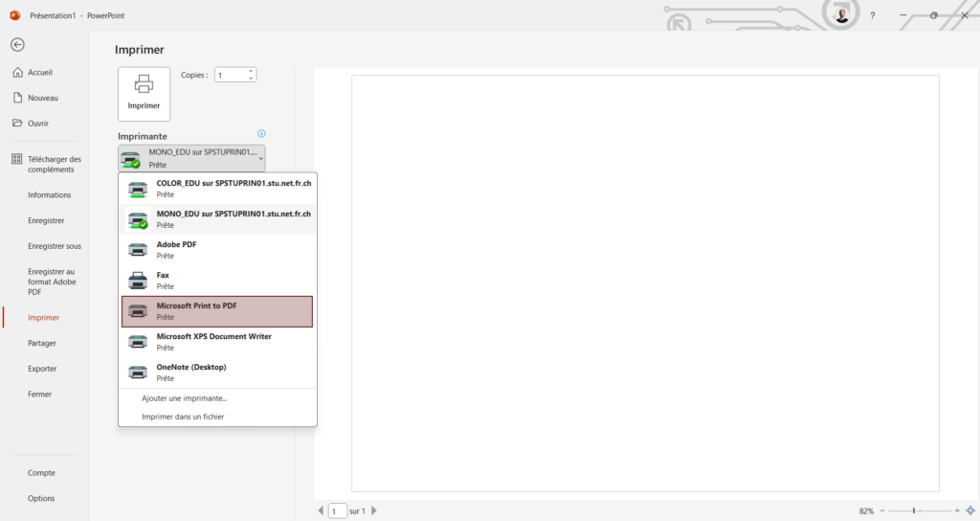Go to next page arrow
Viewport: 980px width, 521px height.
tap(374, 510)
